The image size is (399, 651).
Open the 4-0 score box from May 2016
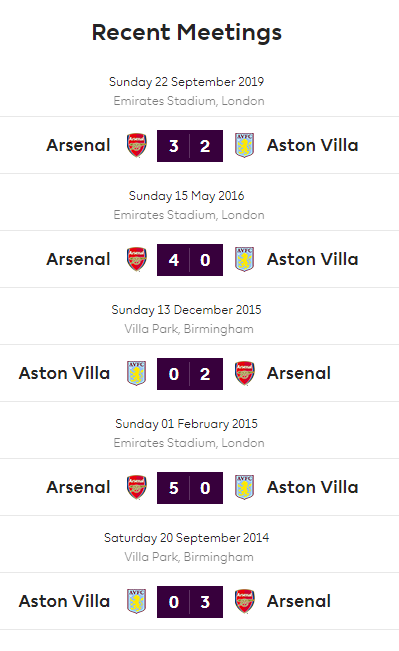[x=190, y=260]
